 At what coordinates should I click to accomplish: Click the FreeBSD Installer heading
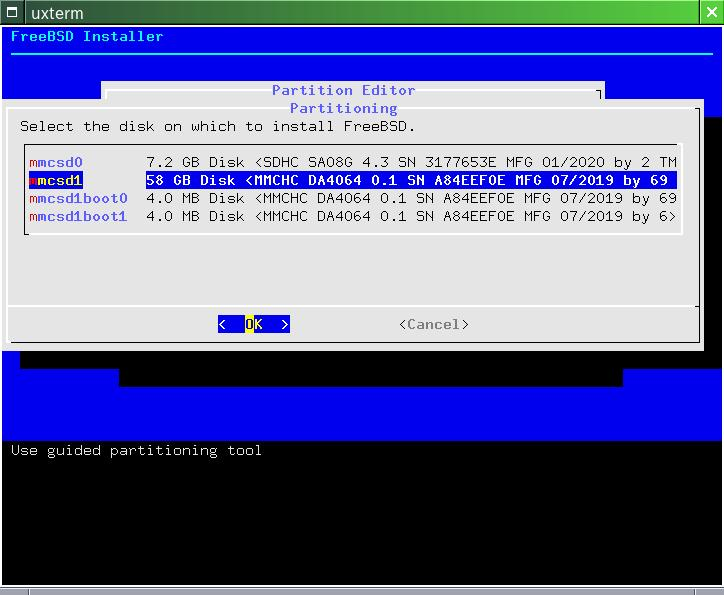(87, 36)
